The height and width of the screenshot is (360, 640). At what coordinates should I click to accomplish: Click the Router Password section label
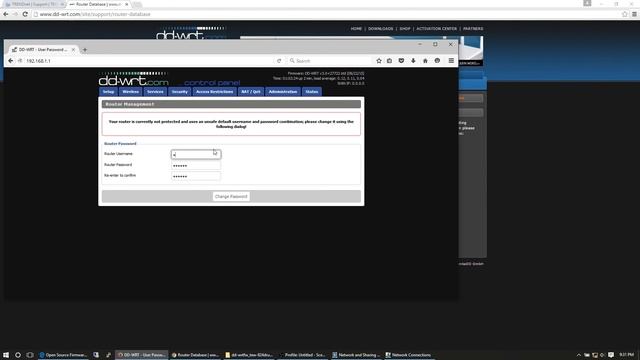(120, 144)
